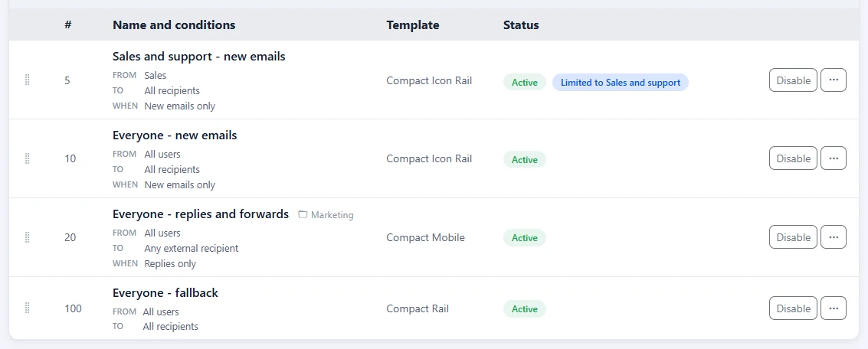The height and width of the screenshot is (349, 868).
Task: Disable Everyone - new emails rule
Action: point(793,158)
